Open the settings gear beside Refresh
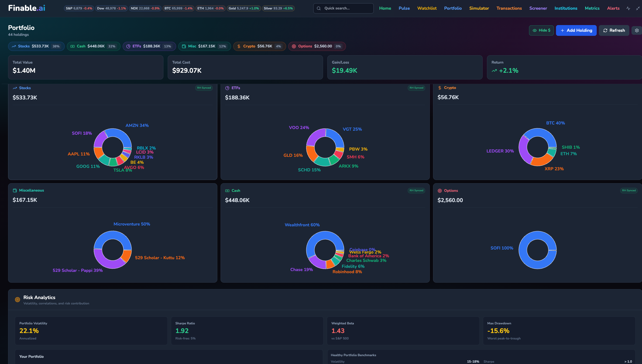Screen dimensions: 642x364 click(x=637, y=30)
